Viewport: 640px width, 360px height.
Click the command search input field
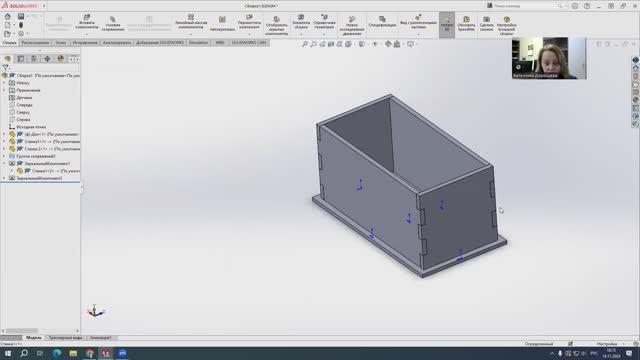coord(525,6)
